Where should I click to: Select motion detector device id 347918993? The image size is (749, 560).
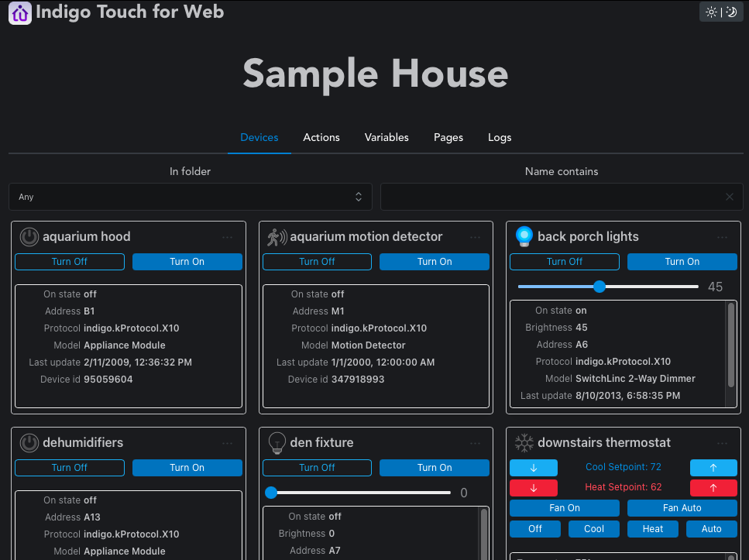[358, 380]
